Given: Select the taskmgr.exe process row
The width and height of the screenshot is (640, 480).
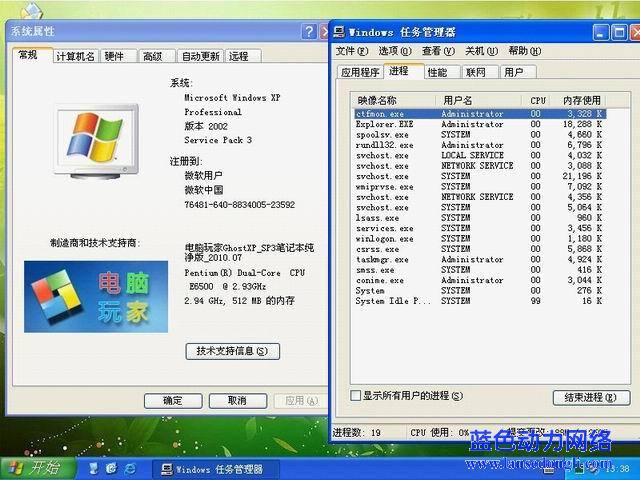Looking at the screenshot, I should 480,260.
